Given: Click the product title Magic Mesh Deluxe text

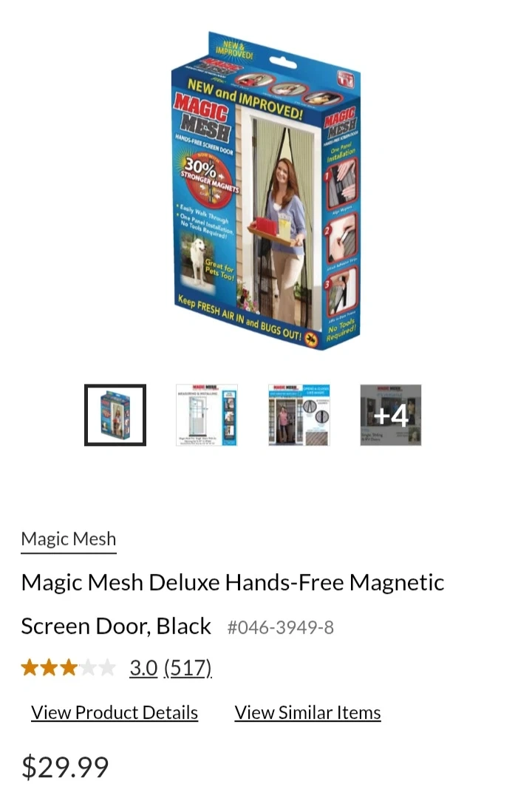Looking at the screenshot, I should (x=233, y=582).
